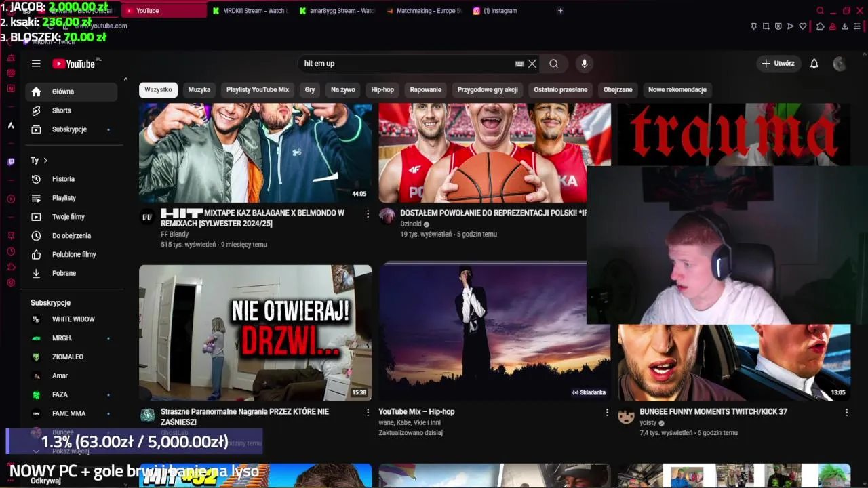
Task: Open more options for YouTube Mix Hip-hop
Action: pos(608,412)
